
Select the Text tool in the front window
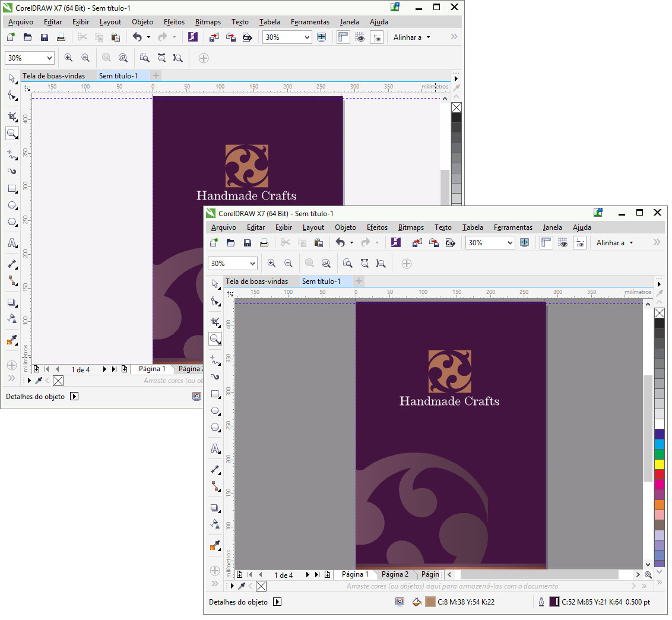214,448
